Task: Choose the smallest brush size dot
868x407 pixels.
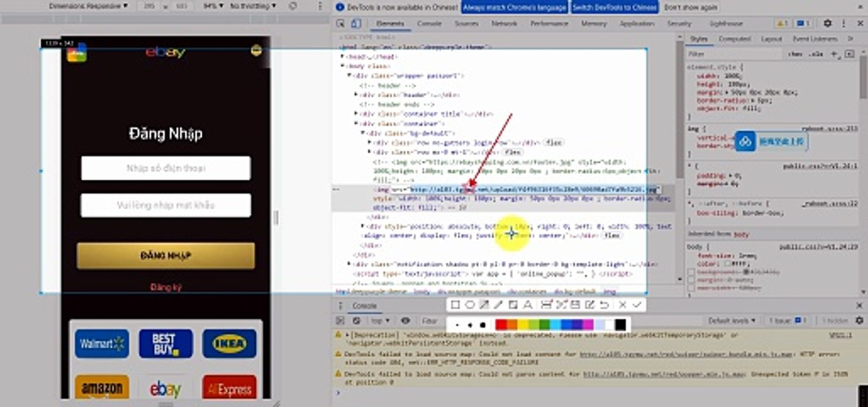Action: pos(457,325)
